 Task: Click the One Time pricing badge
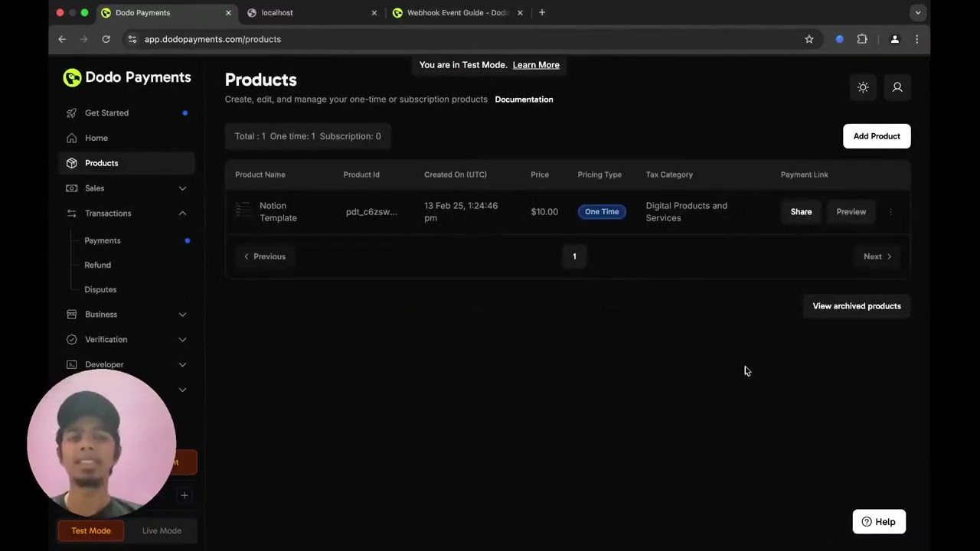tap(602, 212)
